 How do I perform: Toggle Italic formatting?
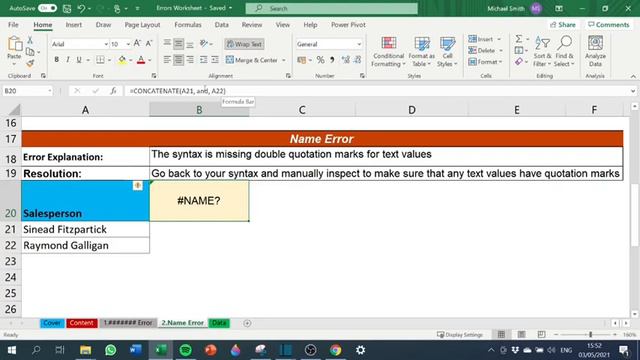(67, 60)
